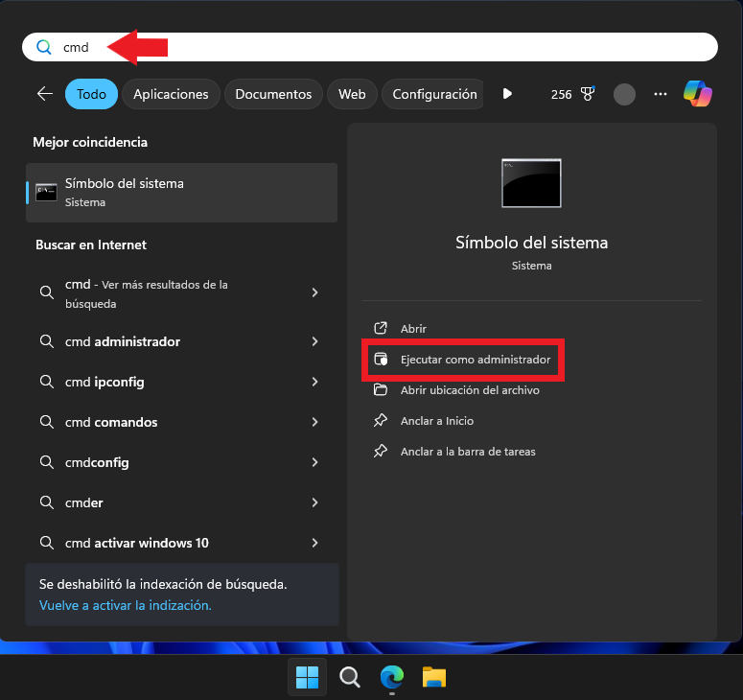Image resolution: width=743 pixels, height=700 pixels.
Task: Expand chevron next to 'cmd administrador'
Action: [x=314, y=341]
